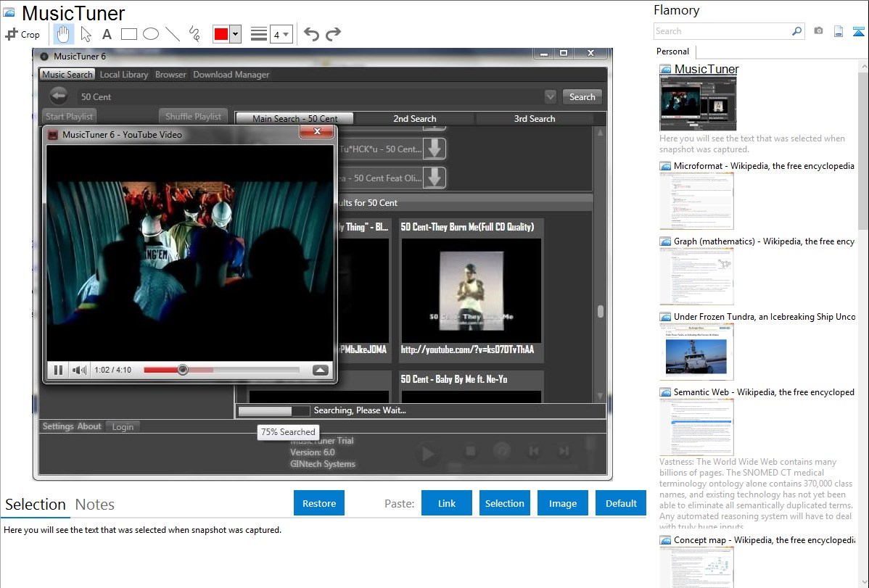Open the Download Manager tab

(x=231, y=74)
